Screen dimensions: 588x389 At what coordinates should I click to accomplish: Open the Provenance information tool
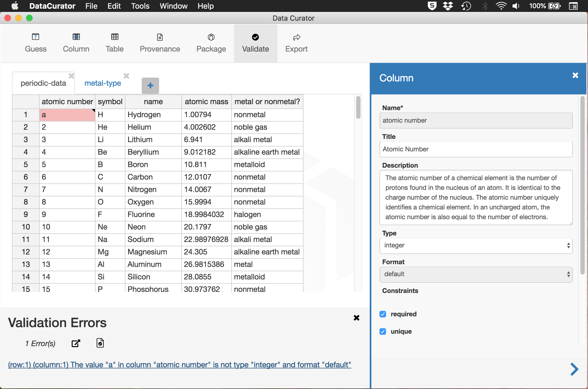(160, 43)
